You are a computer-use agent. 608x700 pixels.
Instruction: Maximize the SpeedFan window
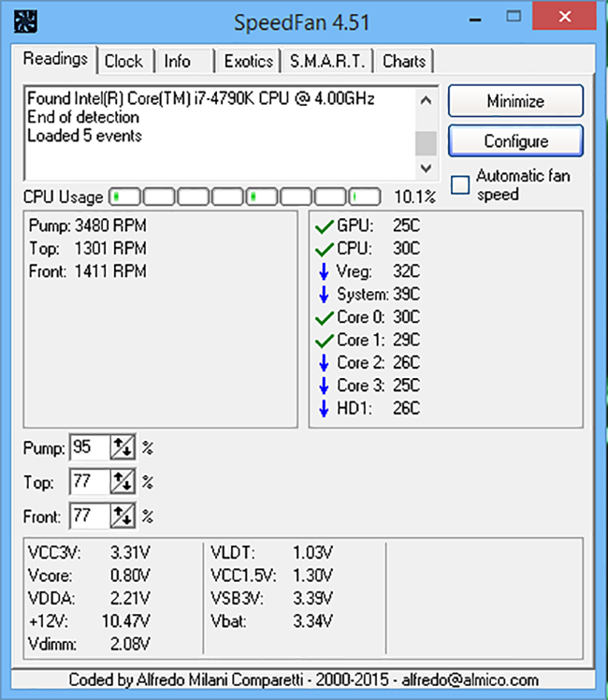pyautogui.click(x=514, y=17)
